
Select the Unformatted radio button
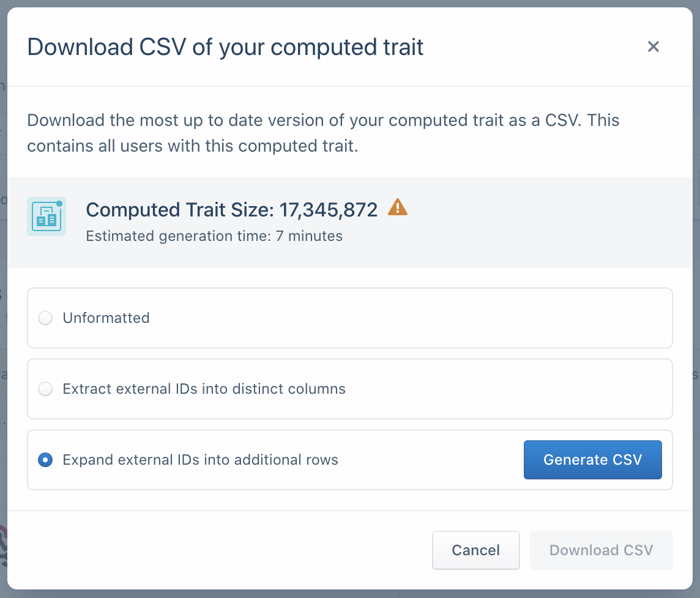click(45, 318)
